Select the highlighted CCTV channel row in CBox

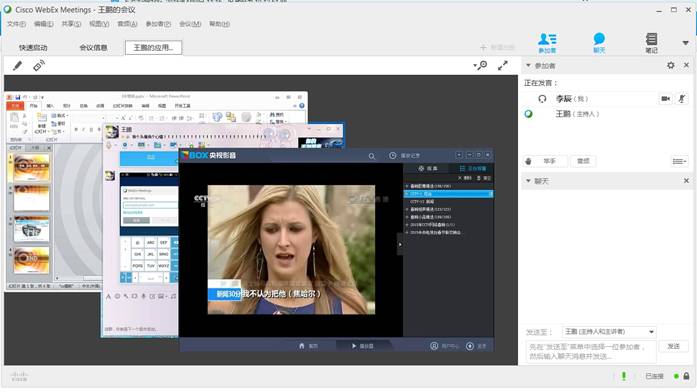(448, 194)
